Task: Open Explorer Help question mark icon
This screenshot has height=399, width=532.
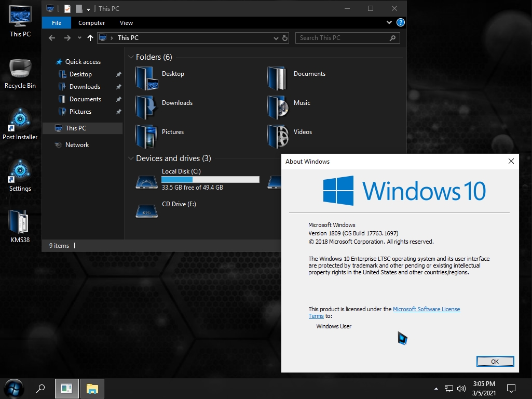Action: [x=400, y=22]
